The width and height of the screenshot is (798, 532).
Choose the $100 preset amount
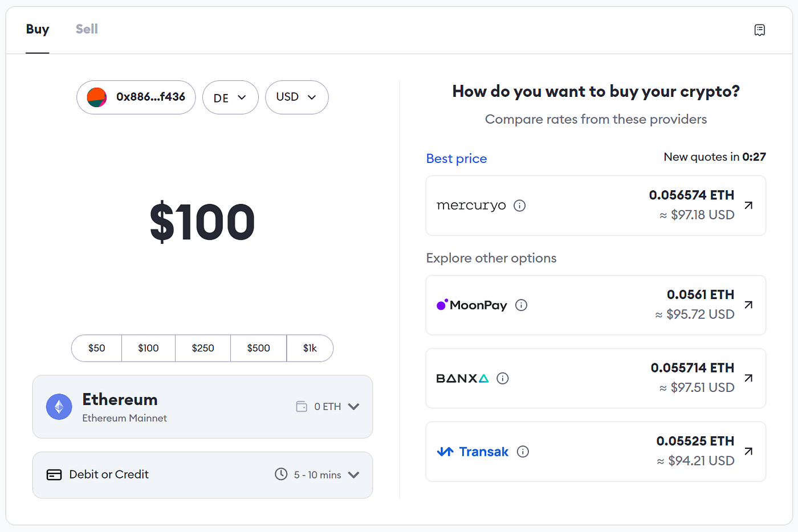(x=149, y=348)
